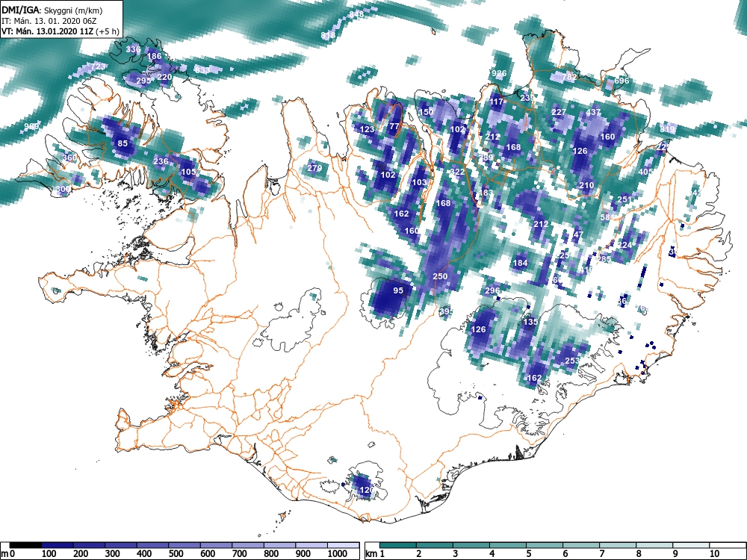Screen dimensions: 747x560
Task: Click the visibility value '227'
Action: tap(559, 113)
